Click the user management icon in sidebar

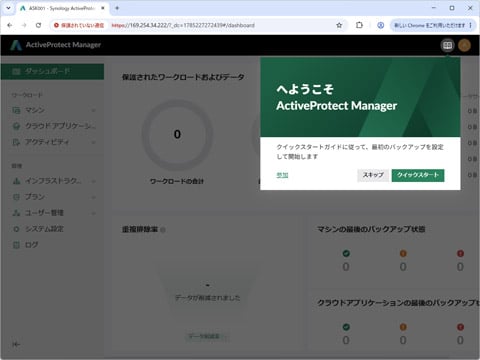(x=16, y=213)
